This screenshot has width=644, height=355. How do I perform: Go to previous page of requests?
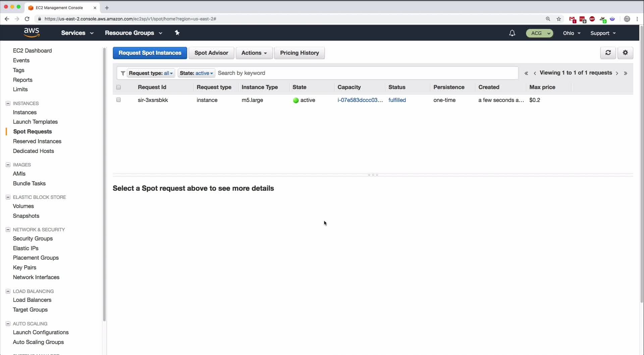[535, 73]
